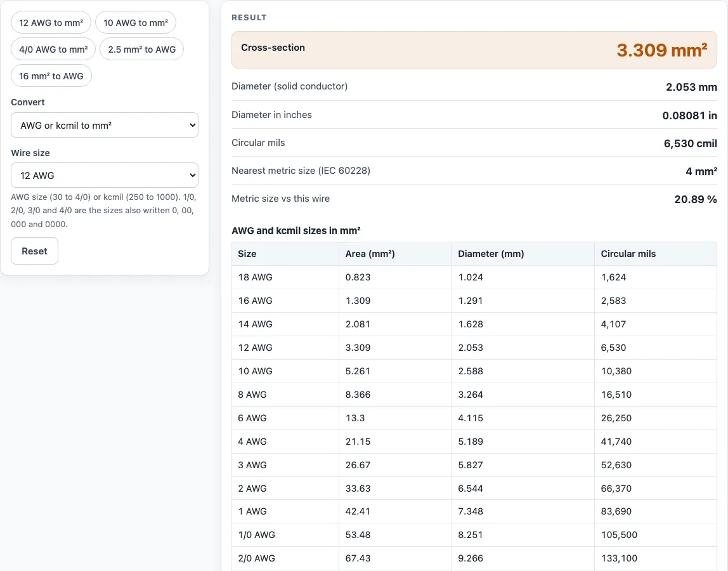This screenshot has height=571, width=728.
Task: Click the Nearest metric size result 4 mm²
Action: click(701, 171)
